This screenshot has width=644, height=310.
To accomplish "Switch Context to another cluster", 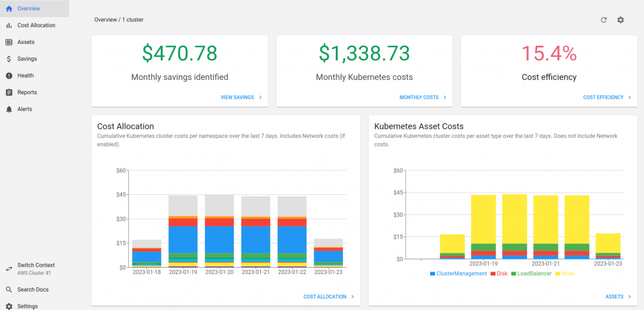I will [x=35, y=269].
